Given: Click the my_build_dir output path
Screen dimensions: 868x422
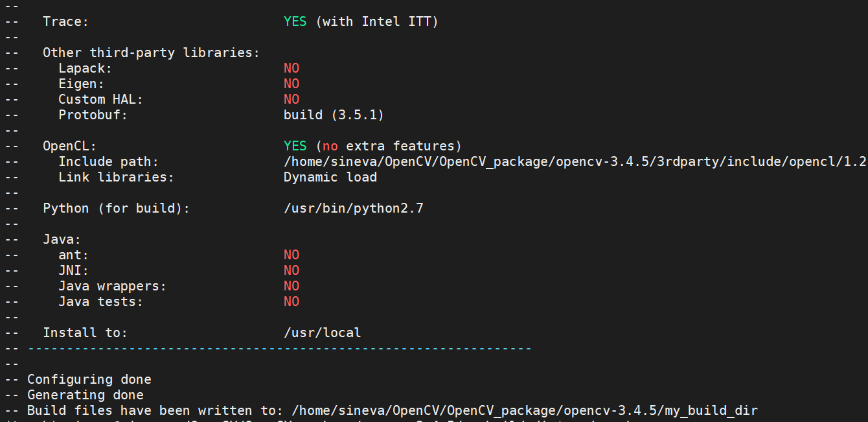Looking at the screenshot, I should pos(525,410).
